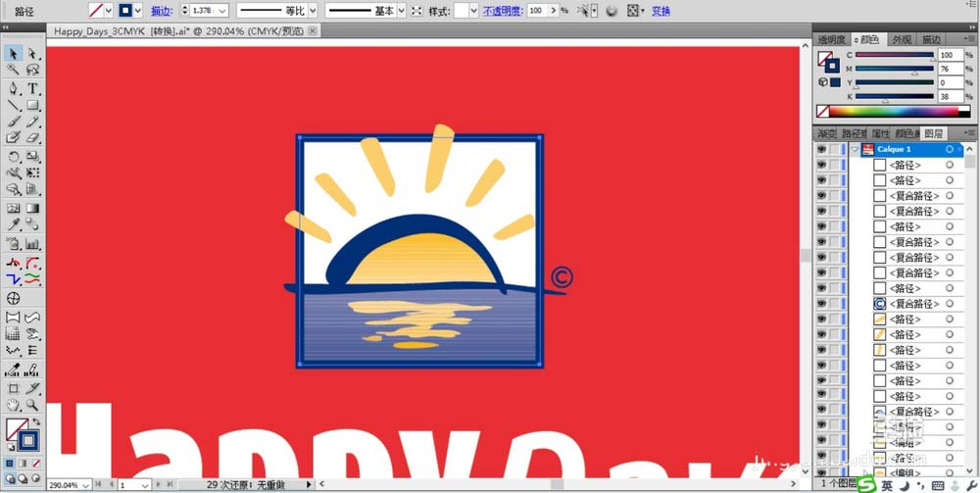Click the K value input field
This screenshot has height=493, width=980.
coord(951,96)
